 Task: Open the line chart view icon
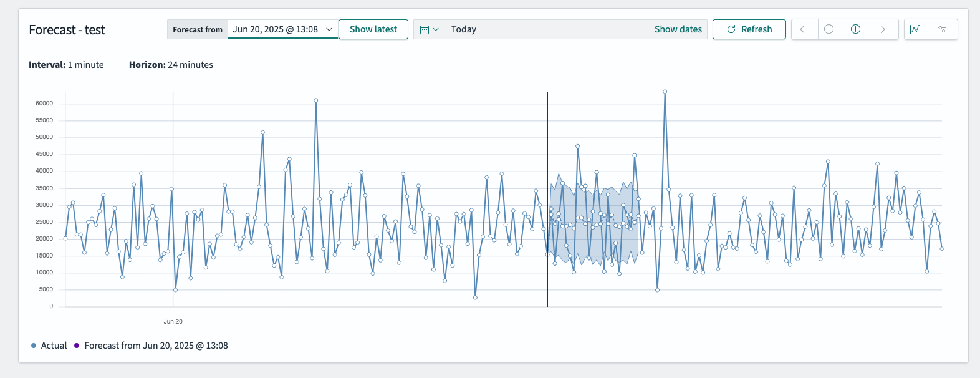coord(915,29)
